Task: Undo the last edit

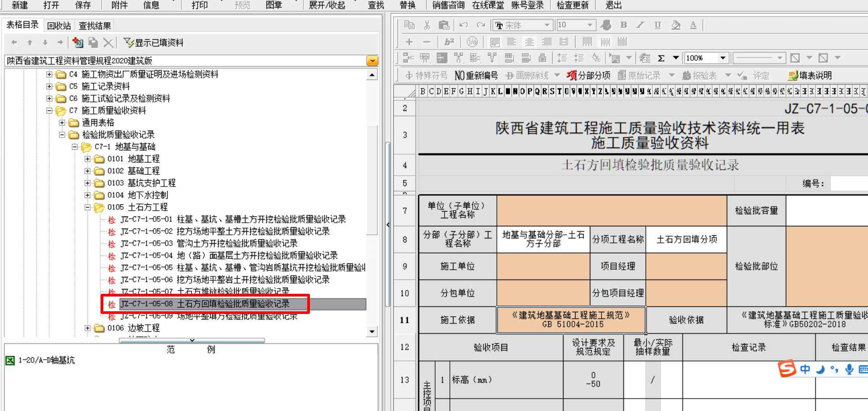Action: 464,25
